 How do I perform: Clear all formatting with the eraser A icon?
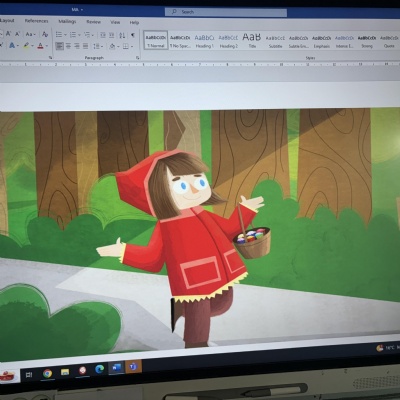click(45, 34)
